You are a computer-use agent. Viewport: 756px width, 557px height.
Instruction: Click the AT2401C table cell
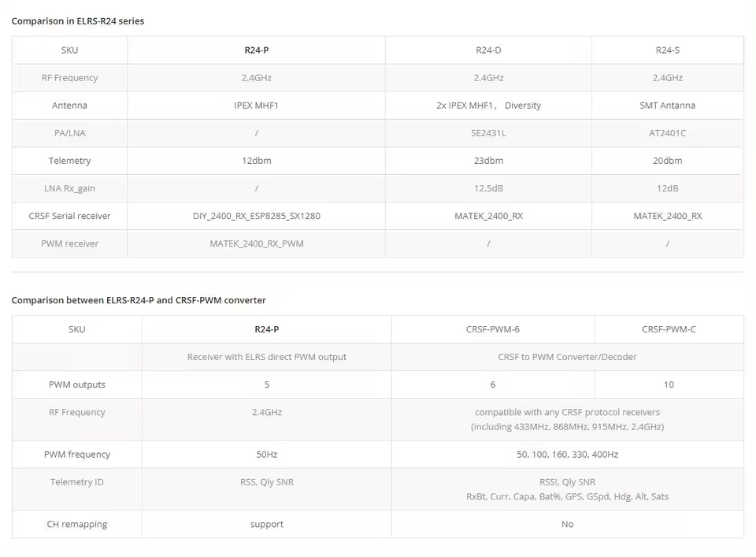click(x=667, y=133)
